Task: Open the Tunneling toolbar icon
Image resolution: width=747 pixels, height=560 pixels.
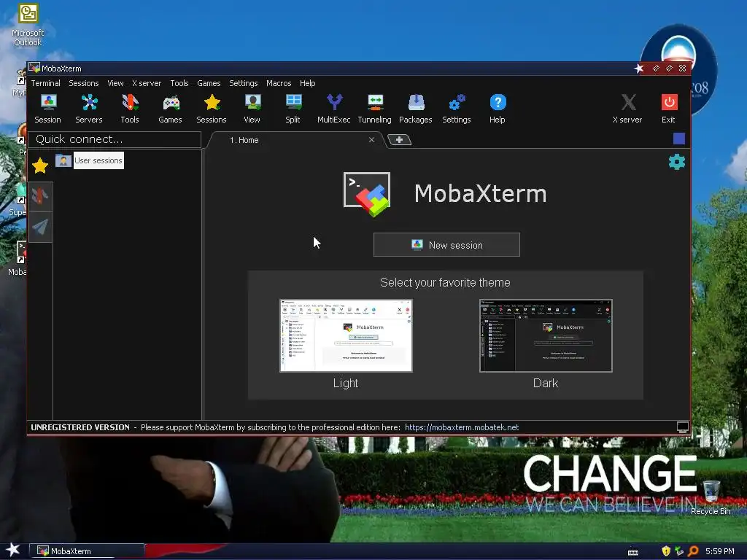Action: tap(375, 109)
